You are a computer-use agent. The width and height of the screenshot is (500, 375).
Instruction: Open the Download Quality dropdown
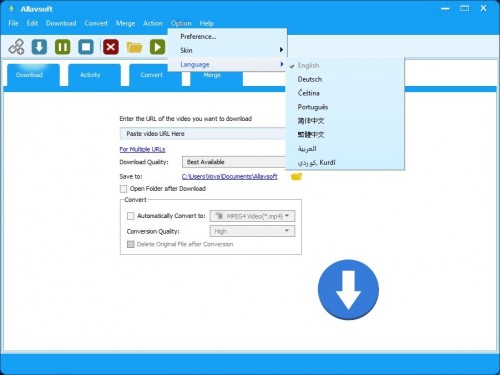click(234, 162)
